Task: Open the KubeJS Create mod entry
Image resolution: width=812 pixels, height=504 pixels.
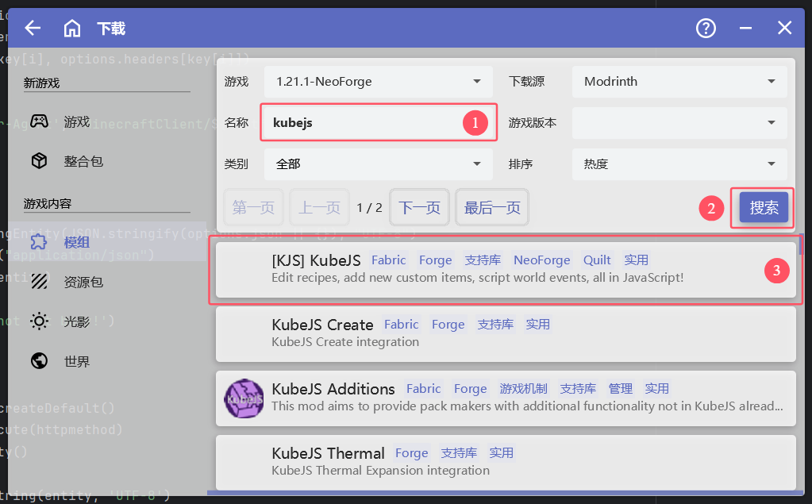Action: tap(506, 334)
